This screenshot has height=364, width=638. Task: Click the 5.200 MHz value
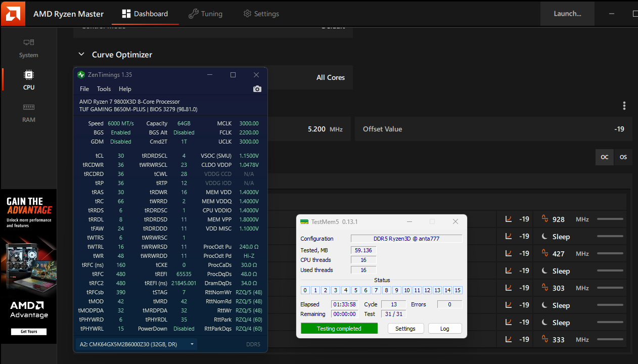[325, 129]
